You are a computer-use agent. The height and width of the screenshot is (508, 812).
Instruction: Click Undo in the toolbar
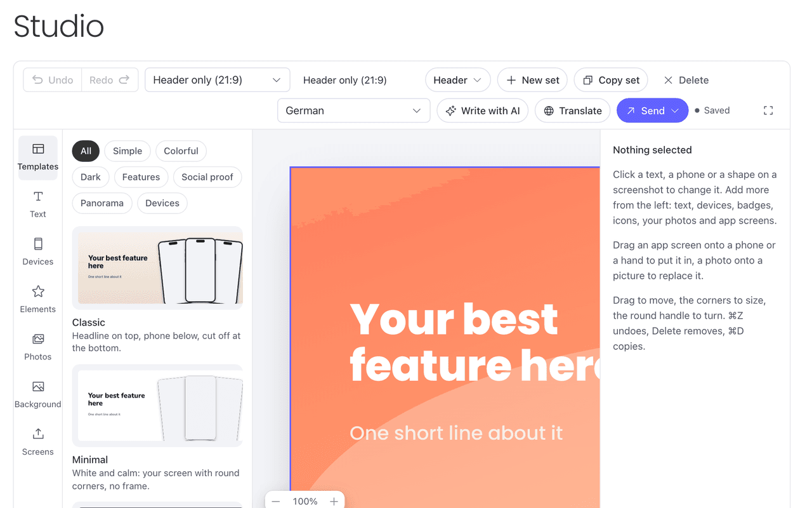coord(53,80)
